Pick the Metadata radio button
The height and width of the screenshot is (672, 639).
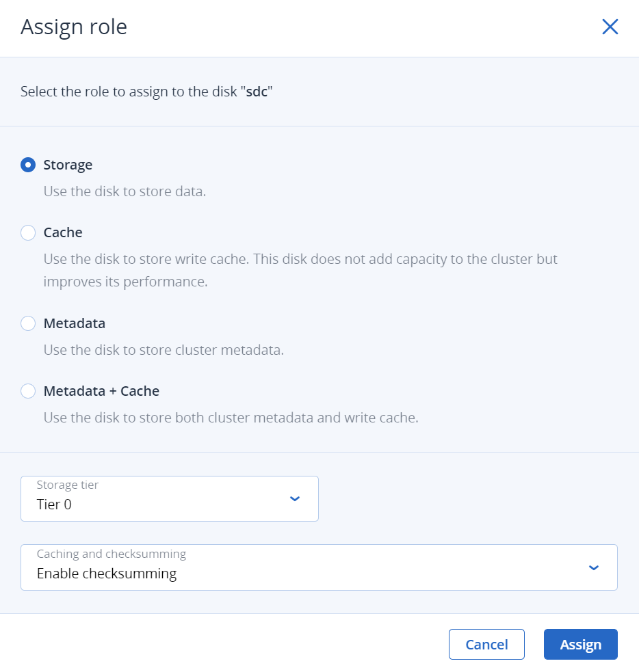28,323
